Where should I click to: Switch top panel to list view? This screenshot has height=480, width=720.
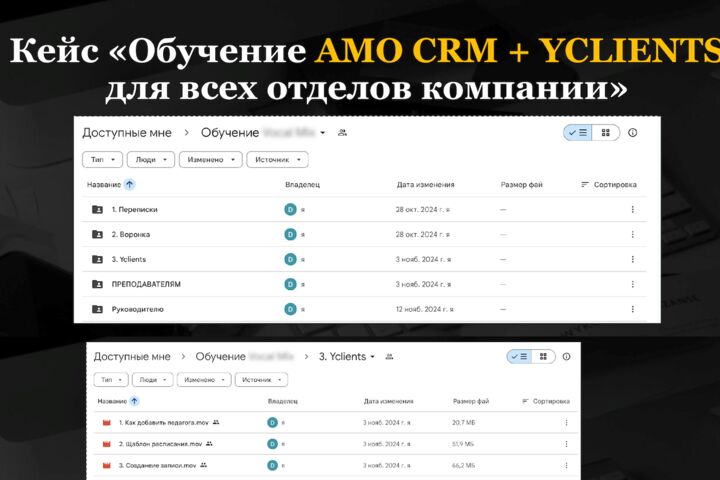(577, 133)
